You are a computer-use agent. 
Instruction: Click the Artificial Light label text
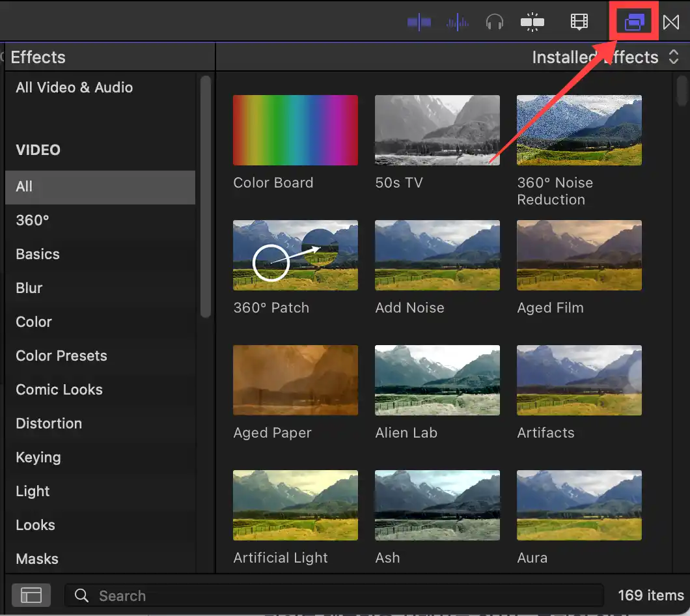point(281,558)
